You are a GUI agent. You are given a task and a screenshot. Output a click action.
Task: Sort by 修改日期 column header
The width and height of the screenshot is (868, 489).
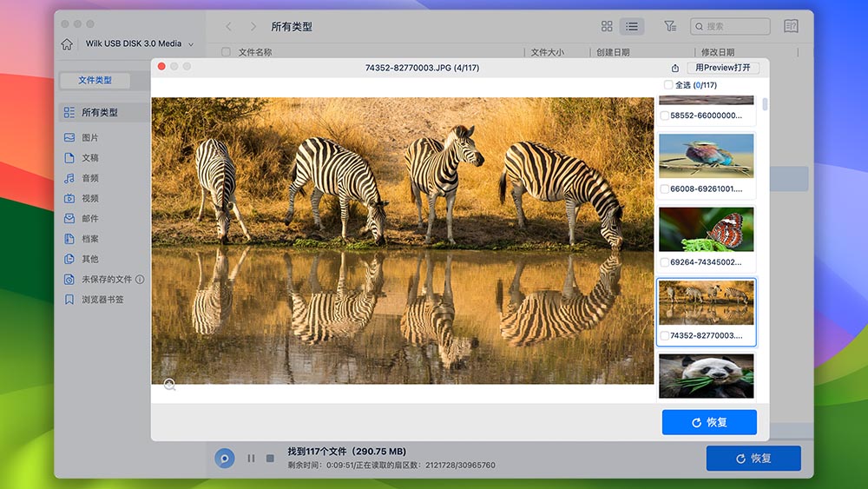(x=718, y=52)
